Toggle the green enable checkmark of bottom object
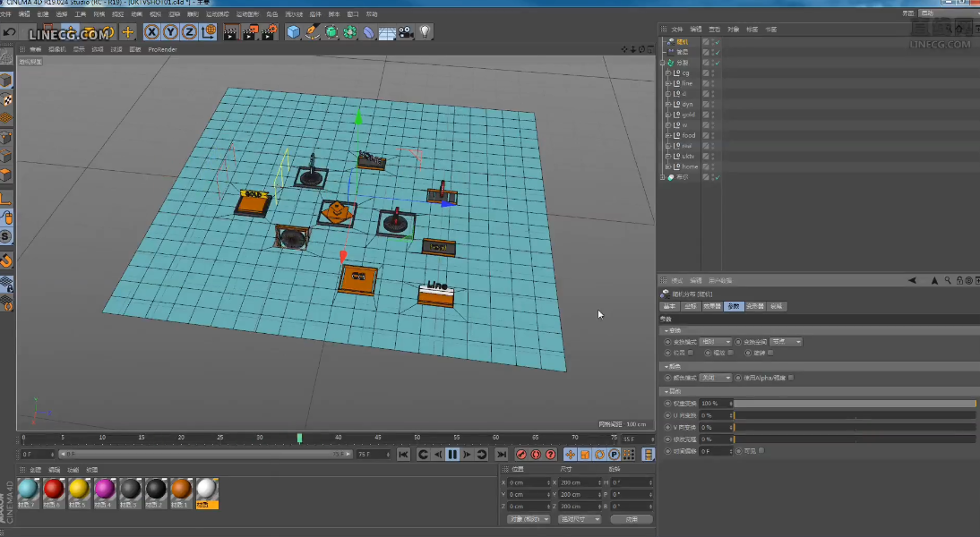This screenshot has height=537, width=980. [718, 177]
